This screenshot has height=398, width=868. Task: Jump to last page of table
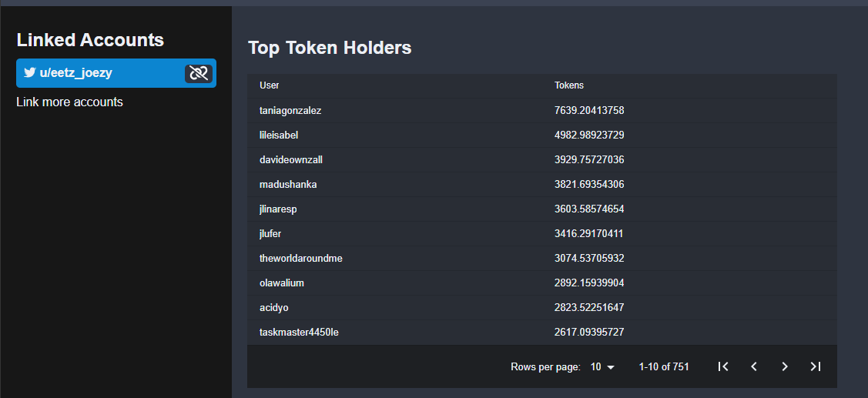click(x=816, y=366)
